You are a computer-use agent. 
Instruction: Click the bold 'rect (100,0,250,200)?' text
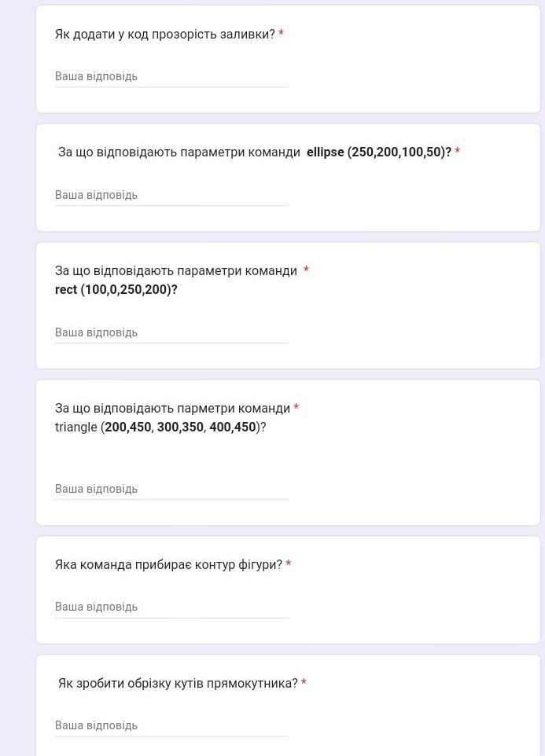pyautogui.click(x=116, y=290)
